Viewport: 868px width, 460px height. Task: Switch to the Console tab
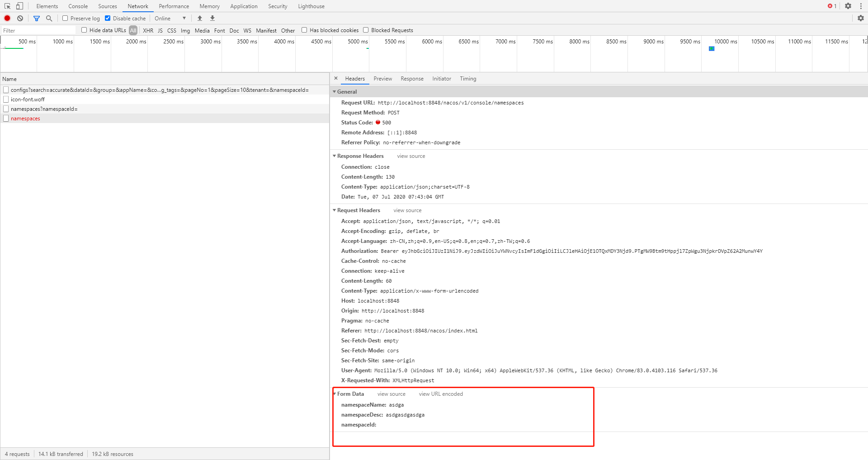[x=78, y=6]
